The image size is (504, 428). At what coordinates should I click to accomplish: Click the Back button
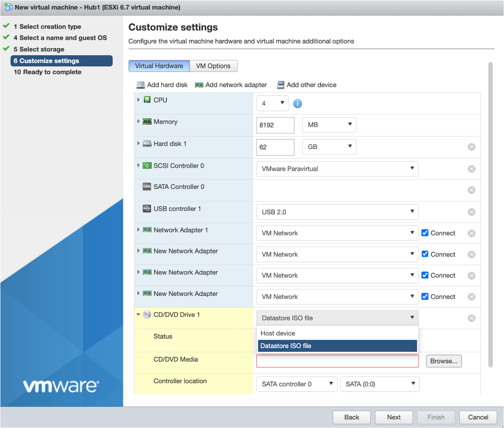(352, 417)
